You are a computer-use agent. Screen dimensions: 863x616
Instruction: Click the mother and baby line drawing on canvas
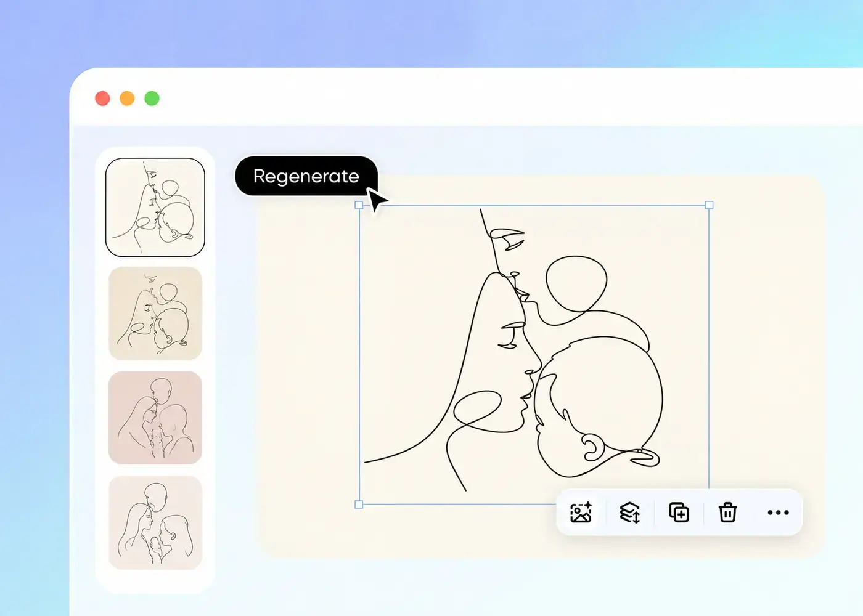pos(534,355)
